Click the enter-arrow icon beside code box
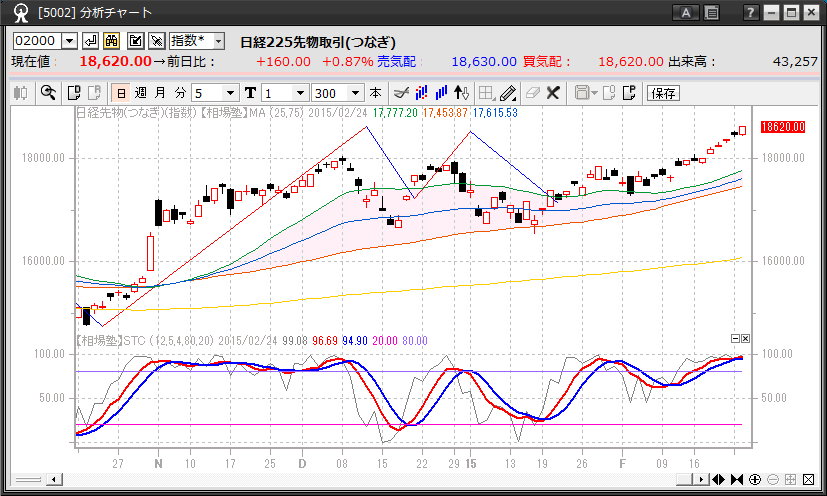 [x=90, y=41]
